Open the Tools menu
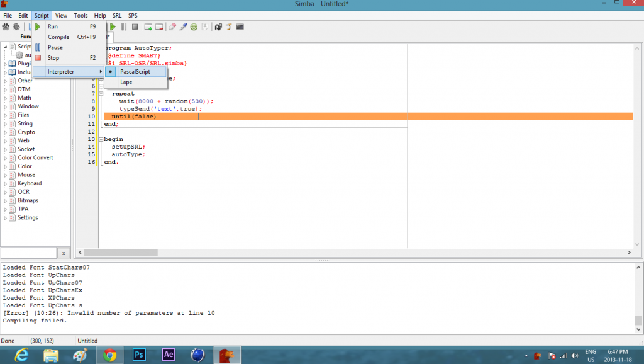 pyautogui.click(x=80, y=15)
